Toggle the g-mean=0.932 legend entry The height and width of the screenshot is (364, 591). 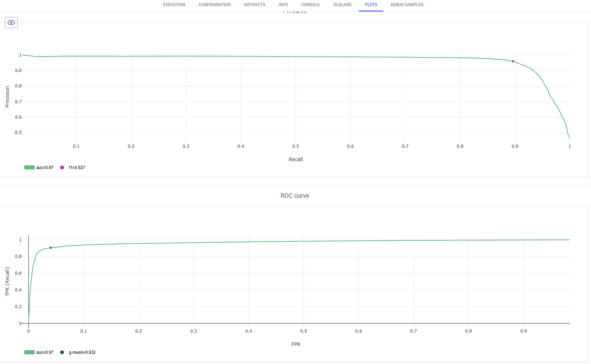coord(78,352)
